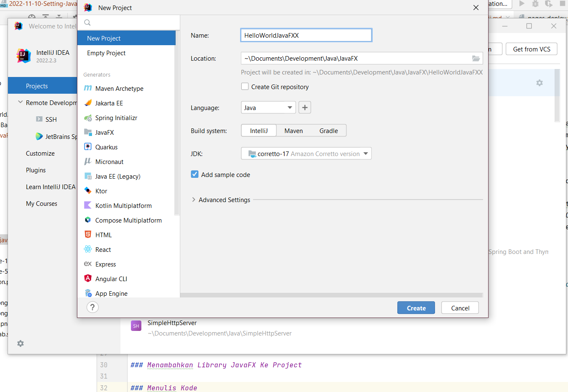Click the JetBrains Space icon in Welcome sidebar

coord(39,136)
